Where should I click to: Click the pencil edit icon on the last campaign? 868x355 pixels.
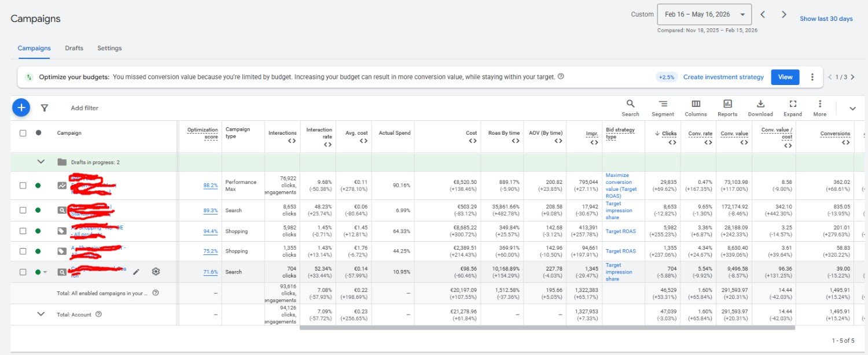136,272
